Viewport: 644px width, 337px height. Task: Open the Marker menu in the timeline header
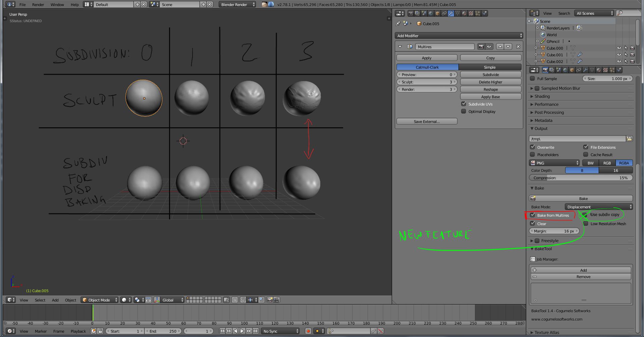(x=41, y=331)
